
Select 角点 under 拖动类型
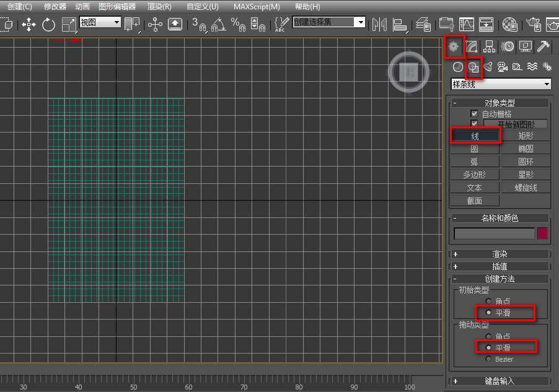[x=488, y=336]
